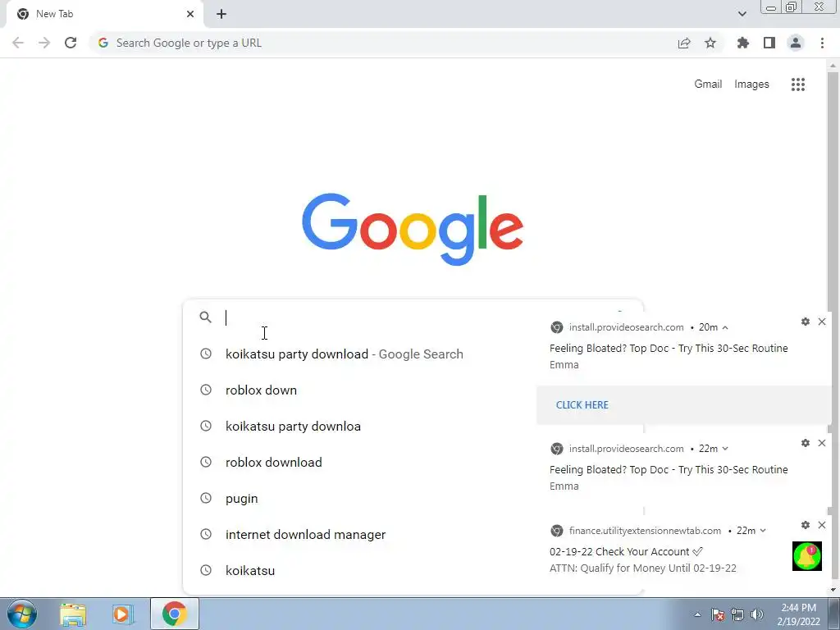Dismiss the first provideosearch notification
The width and height of the screenshot is (840, 630).
(822, 322)
